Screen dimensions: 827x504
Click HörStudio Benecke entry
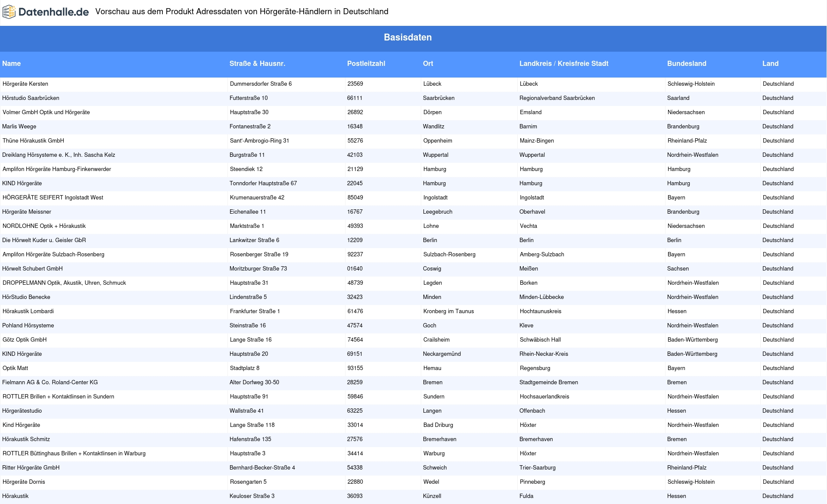click(26, 297)
